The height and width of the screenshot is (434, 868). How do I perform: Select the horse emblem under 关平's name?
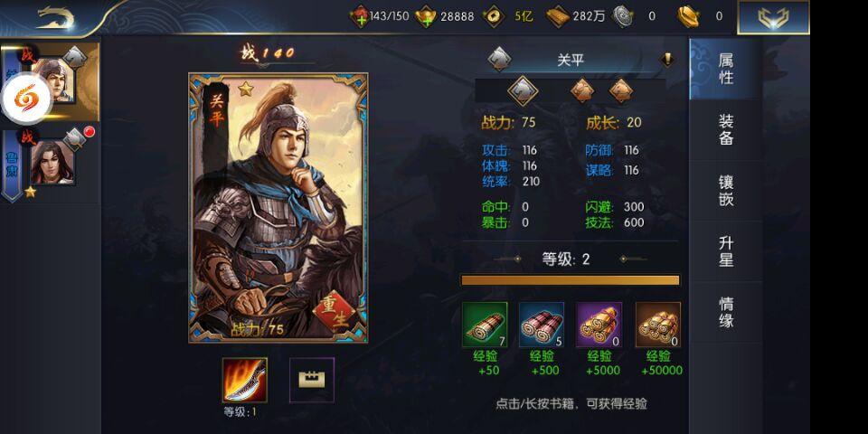click(x=523, y=90)
